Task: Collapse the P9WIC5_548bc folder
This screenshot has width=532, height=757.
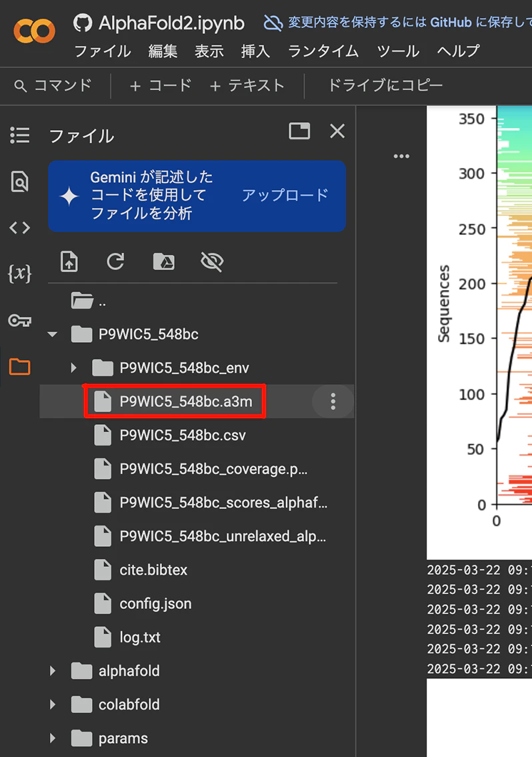Action: (x=53, y=334)
